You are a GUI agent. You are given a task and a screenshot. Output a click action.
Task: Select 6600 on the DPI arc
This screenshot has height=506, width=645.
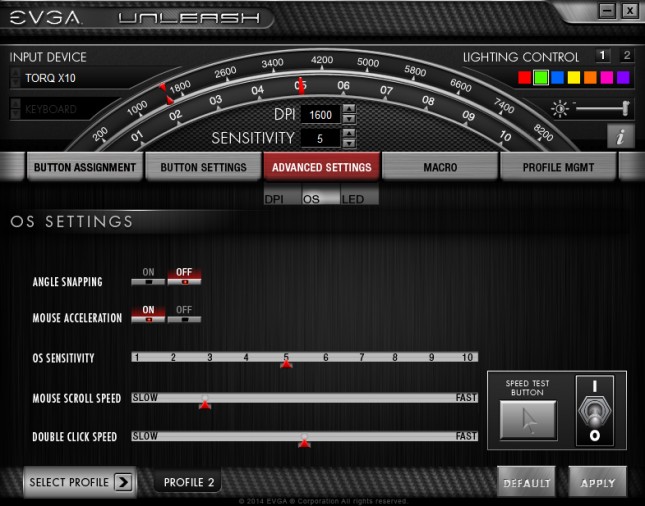[x=460, y=85]
